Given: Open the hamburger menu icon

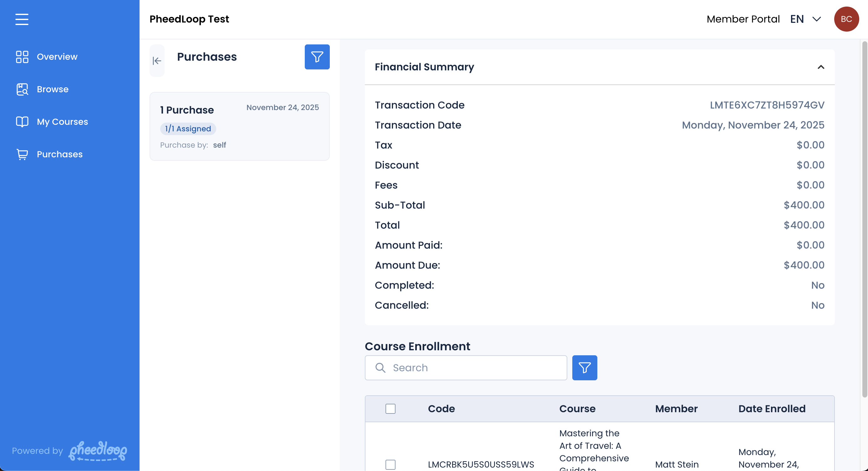Looking at the screenshot, I should 22,19.
